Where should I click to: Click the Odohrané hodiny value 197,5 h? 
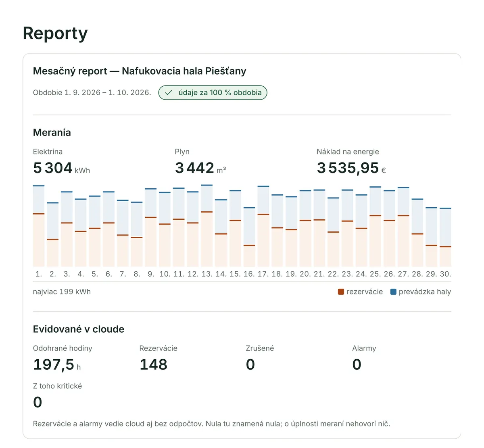(x=57, y=365)
